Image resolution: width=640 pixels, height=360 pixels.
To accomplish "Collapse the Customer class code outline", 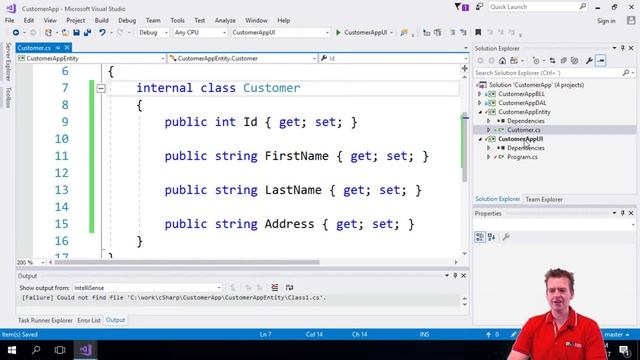I will click(101, 88).
